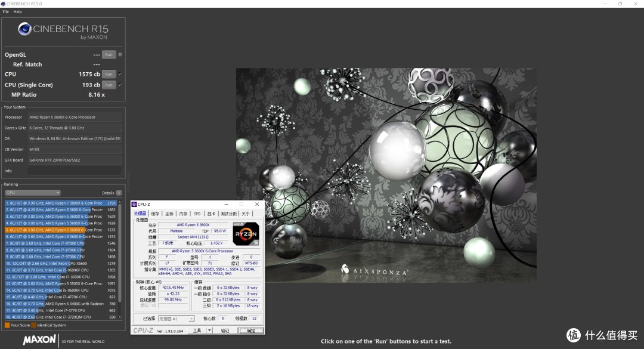Click the CPU-Z window title icon
Image resolution: width=644 pixels, height=349 pixels.
[x=134, y=204]
